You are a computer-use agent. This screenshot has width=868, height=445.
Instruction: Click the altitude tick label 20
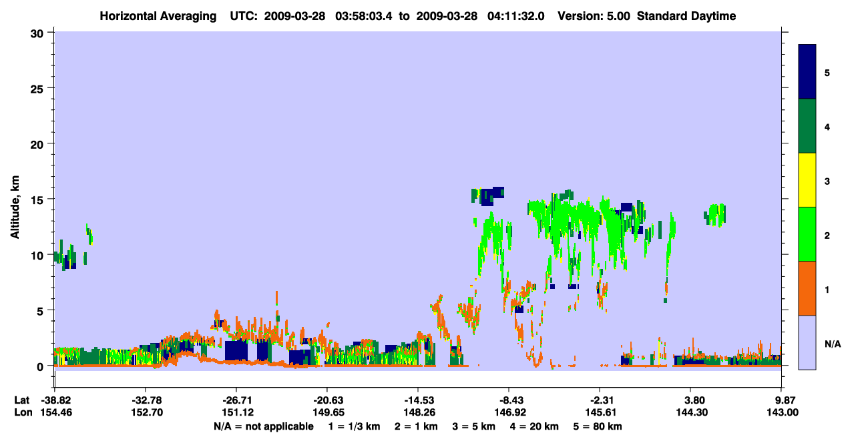click(39, 143)
